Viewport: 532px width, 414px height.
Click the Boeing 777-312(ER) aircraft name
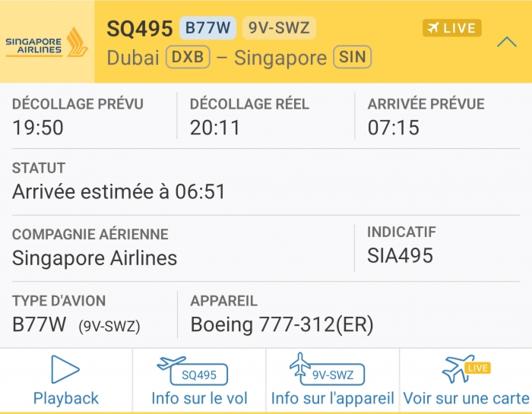tap(282, 325)
